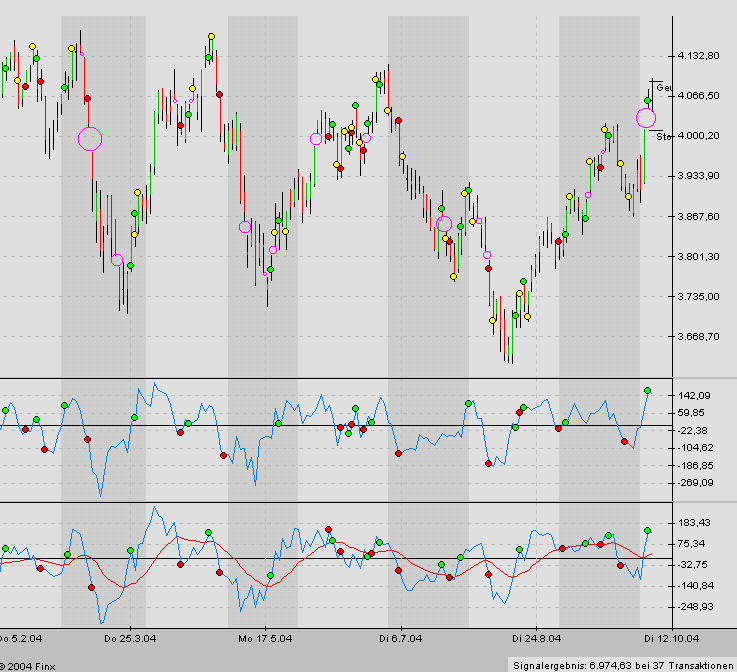Select the -248,93 oscillator scale value
737x672 pixels.
[x=693, y=606]
